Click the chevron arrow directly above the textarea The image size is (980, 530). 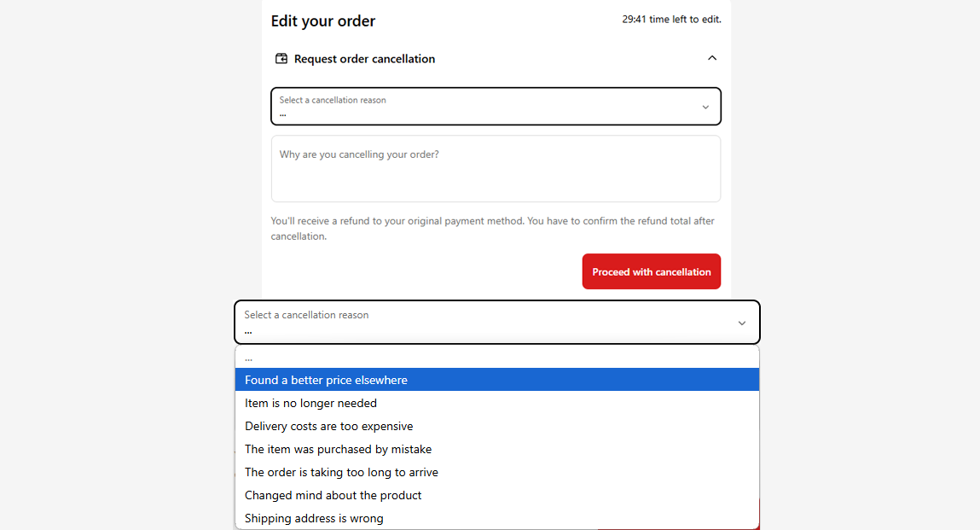click(705, 107)
